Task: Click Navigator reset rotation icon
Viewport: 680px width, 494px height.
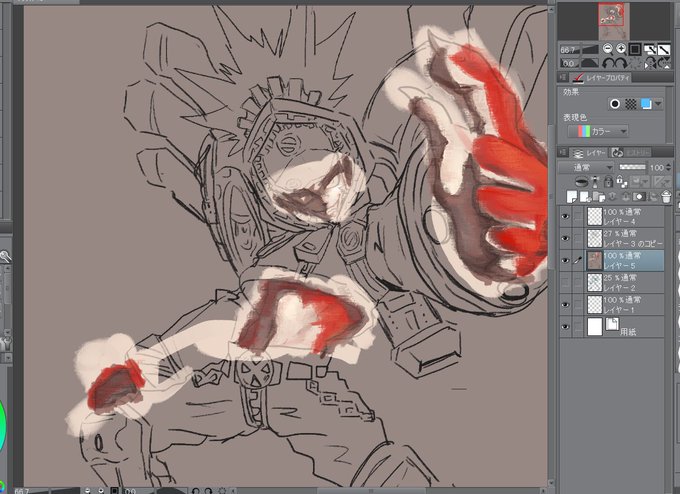Action: click(635, 63)
